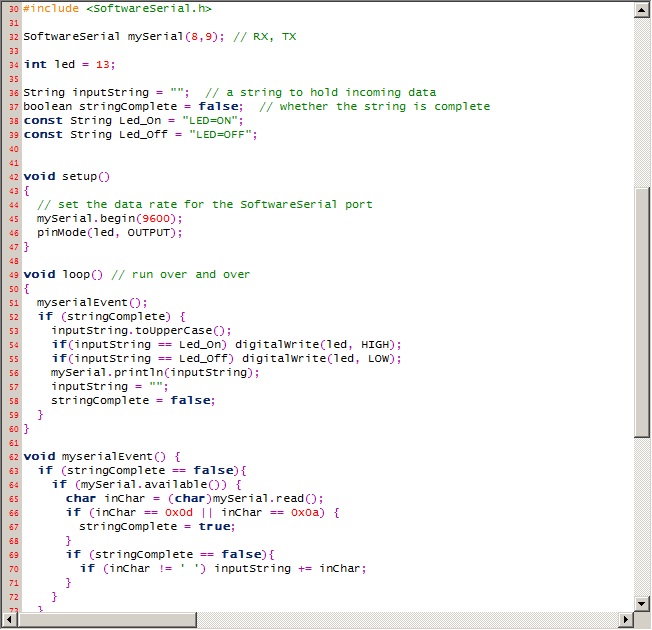Screen dimensions: 652x630
Task: Click the 'void loop()' line
Action: pos(63,274)
